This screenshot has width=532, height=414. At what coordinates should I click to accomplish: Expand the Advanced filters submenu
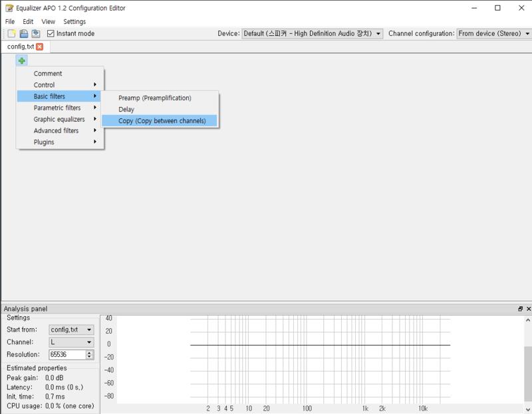click(x=60, y=130)
